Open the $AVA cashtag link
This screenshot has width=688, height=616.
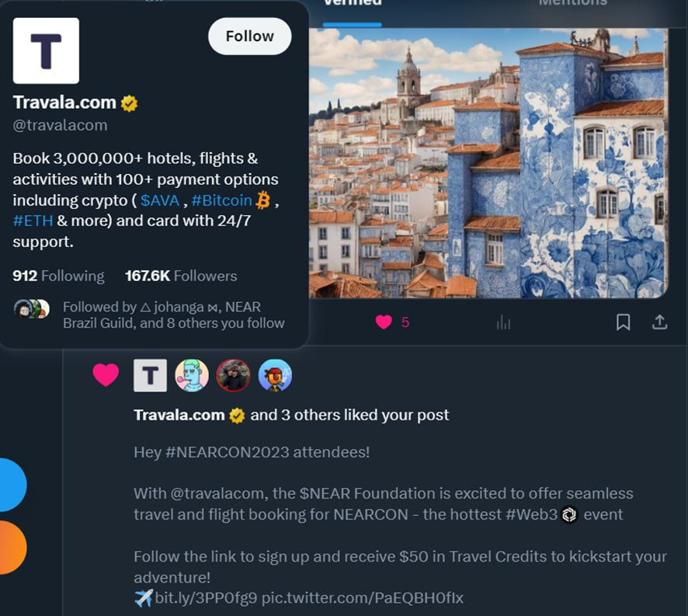160,200
